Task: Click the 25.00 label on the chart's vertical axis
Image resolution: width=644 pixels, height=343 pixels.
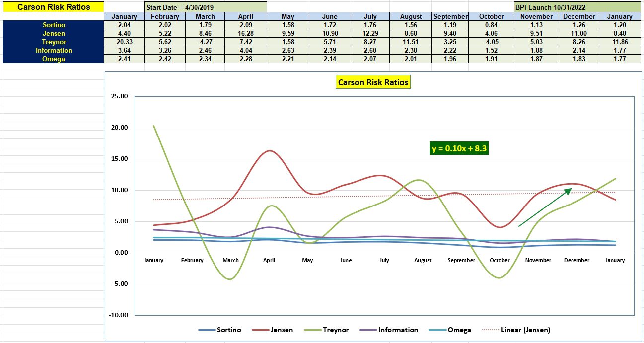Action: tap(119, 96)
